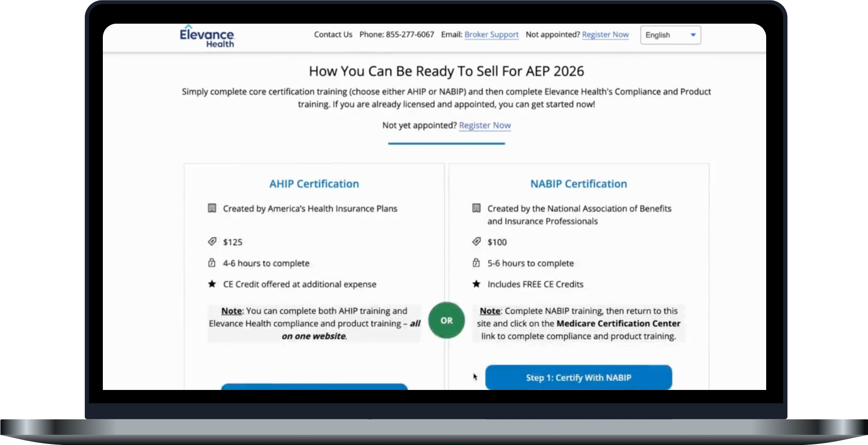Click the building icon under NABIP Certification
The image size is (868, 445).
coord(477,208)
